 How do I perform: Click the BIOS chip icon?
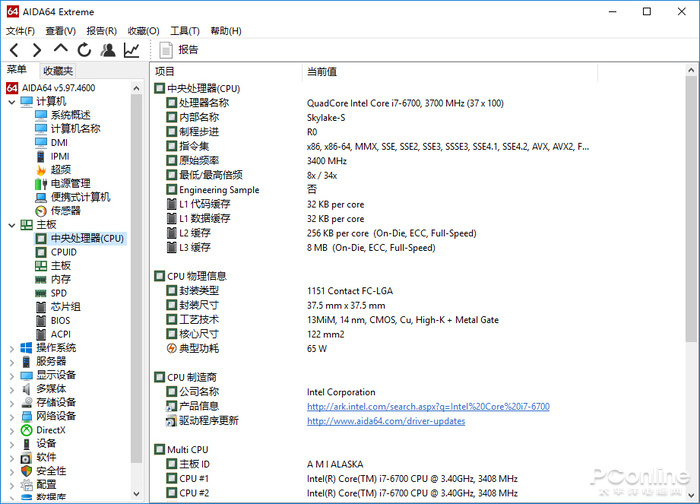(x=41, y=321)
